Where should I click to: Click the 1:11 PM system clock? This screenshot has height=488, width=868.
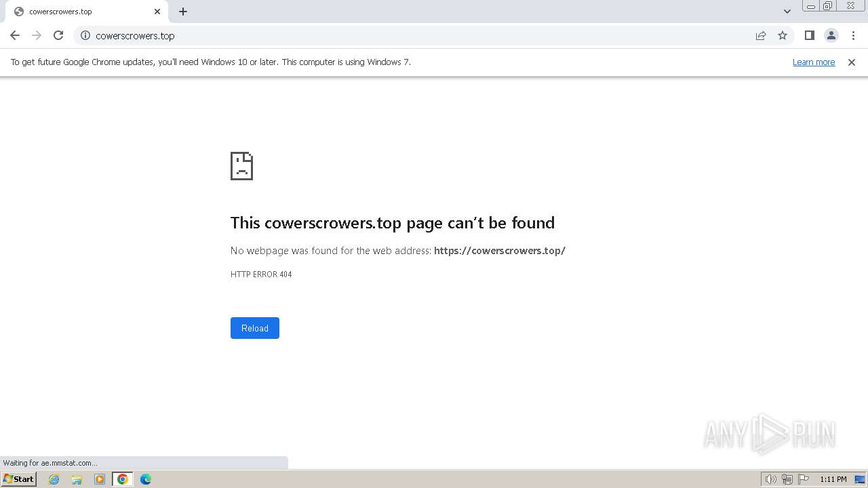[833, 479]
